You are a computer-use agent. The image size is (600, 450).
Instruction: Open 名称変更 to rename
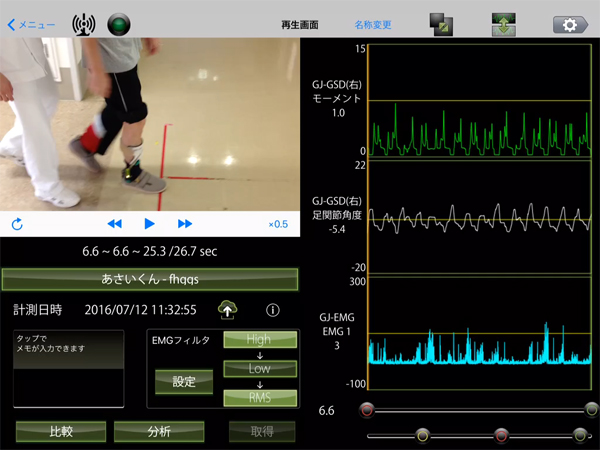pos(373,25)
